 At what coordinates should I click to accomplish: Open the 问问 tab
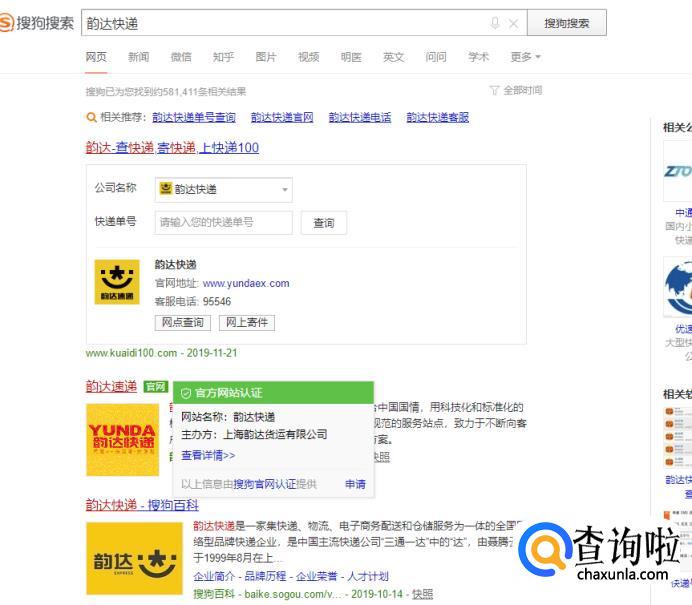[x=436, y=57]
